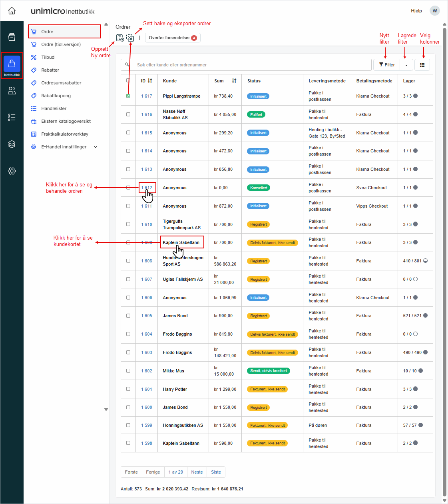Toggle the select-all checkbox in table header
Viewport: 448px width, 504px height.
click(128, 80)
